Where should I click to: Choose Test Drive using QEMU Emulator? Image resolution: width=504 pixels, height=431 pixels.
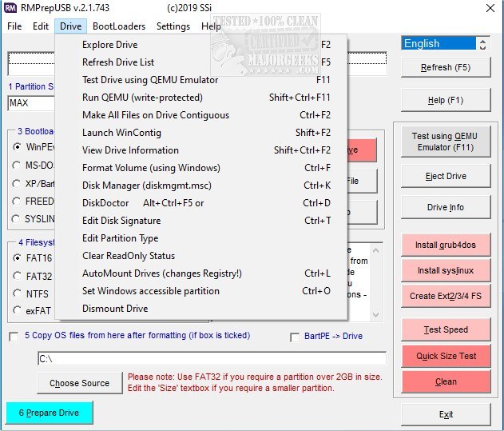[201, 80]
